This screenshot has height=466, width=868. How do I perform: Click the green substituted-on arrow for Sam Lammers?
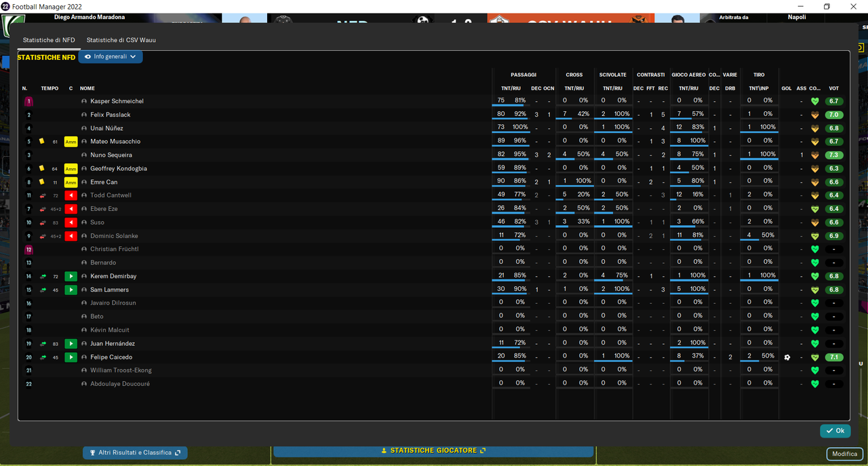pyautogui.click(x=71, y=290)
